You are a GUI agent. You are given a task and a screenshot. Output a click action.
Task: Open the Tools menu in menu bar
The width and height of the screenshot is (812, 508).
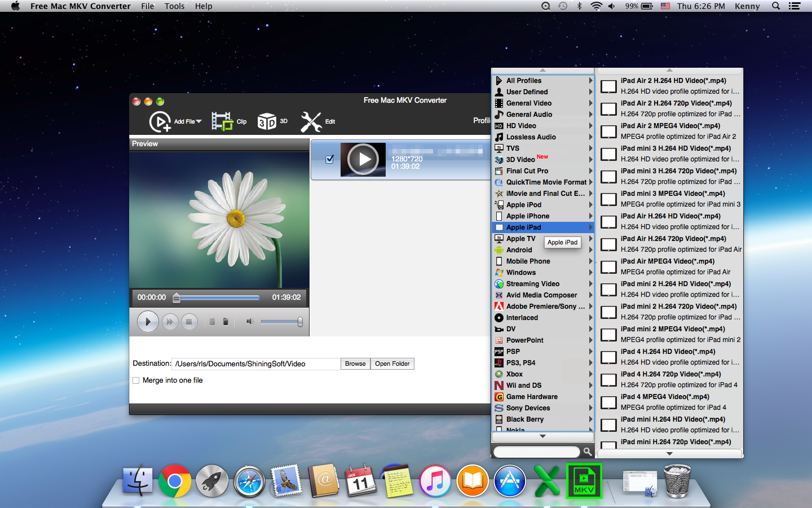click(174, 6)
